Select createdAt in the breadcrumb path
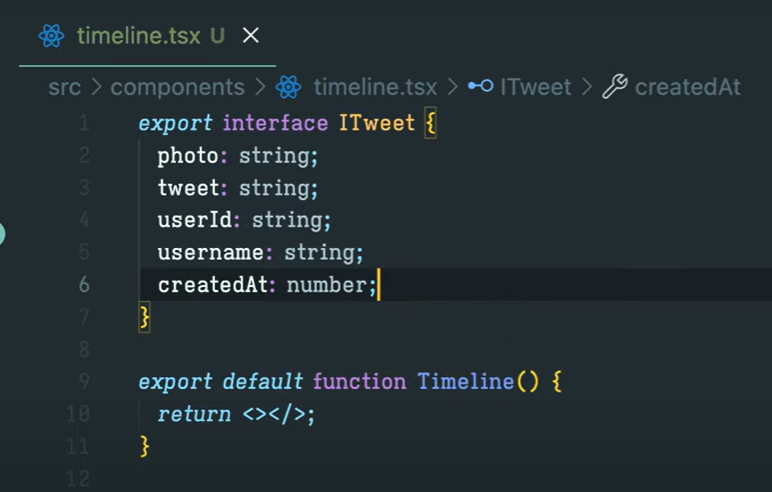 (687, 87)
